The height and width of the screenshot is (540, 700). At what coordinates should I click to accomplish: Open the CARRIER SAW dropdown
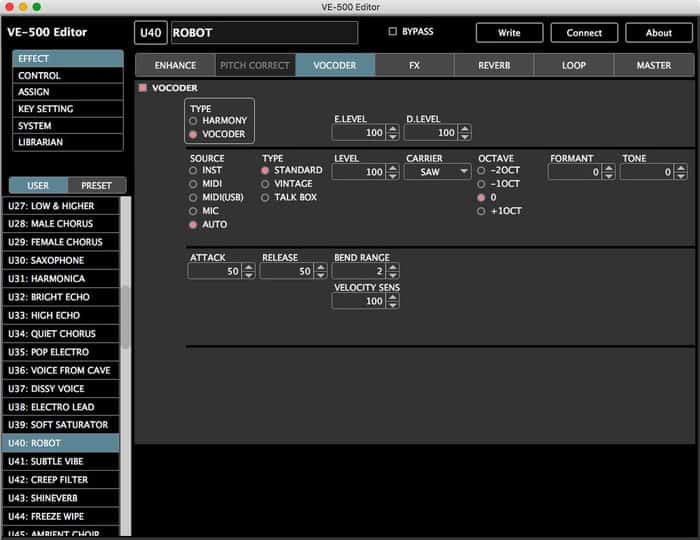click(437, 172)
